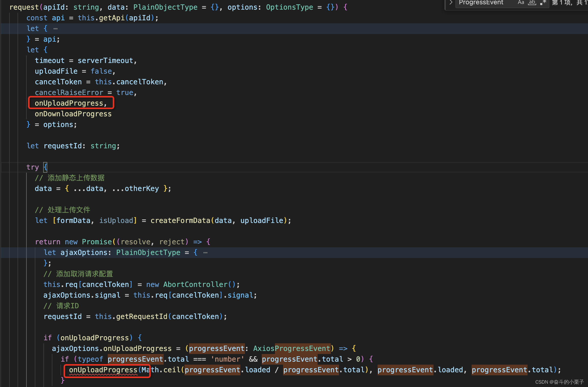Click 'ajaxOptions.signal' assignment's signal property
Viewport: 588px width, 387px height.
point(108,295)
